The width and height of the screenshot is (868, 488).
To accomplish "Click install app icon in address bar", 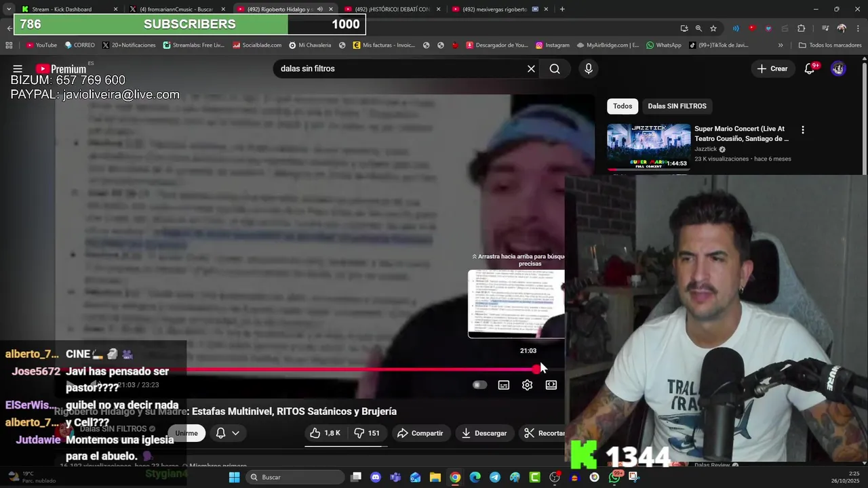I will point(684,28).
